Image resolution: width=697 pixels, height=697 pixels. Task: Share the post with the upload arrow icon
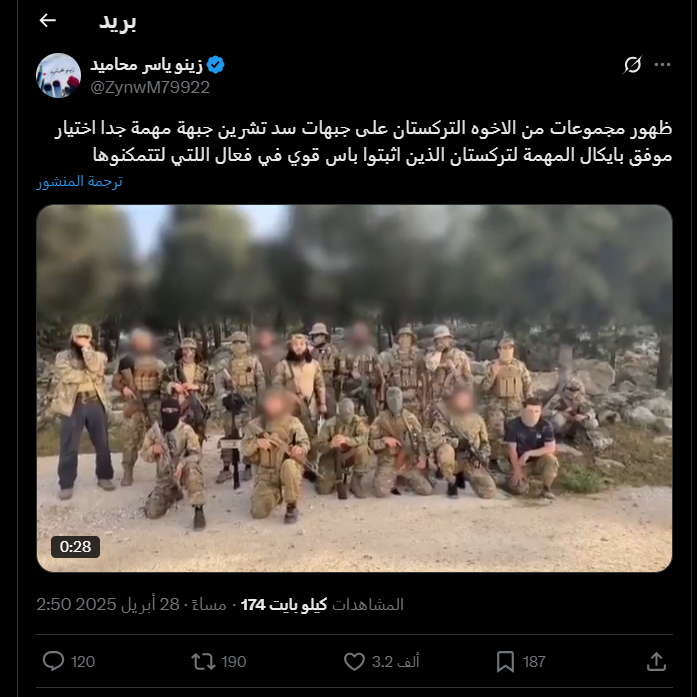coord(656,661)
